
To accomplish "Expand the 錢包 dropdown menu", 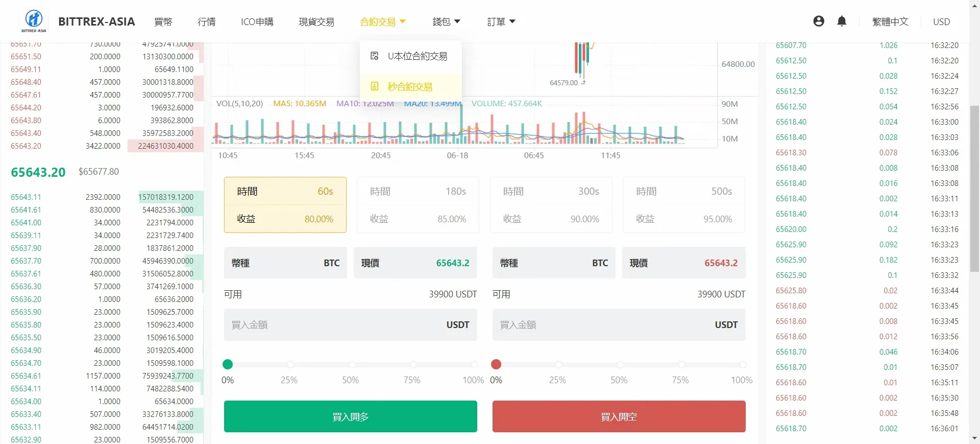I will (446, 21).
